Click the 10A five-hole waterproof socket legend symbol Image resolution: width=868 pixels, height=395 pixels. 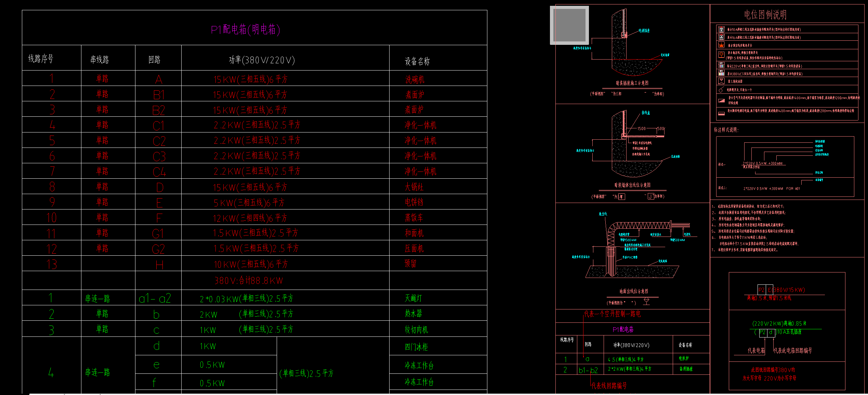tap(721, 29)
